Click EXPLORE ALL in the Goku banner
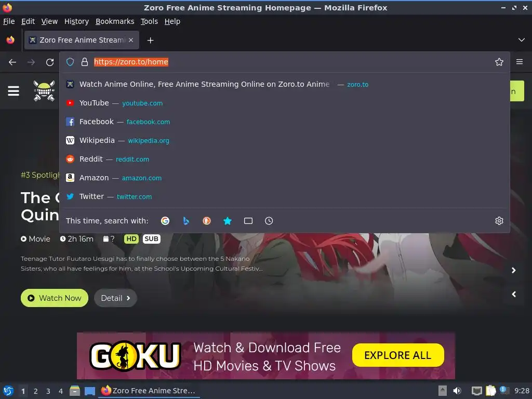This screenshot has width=532, height=399. (x=398, y=355)
